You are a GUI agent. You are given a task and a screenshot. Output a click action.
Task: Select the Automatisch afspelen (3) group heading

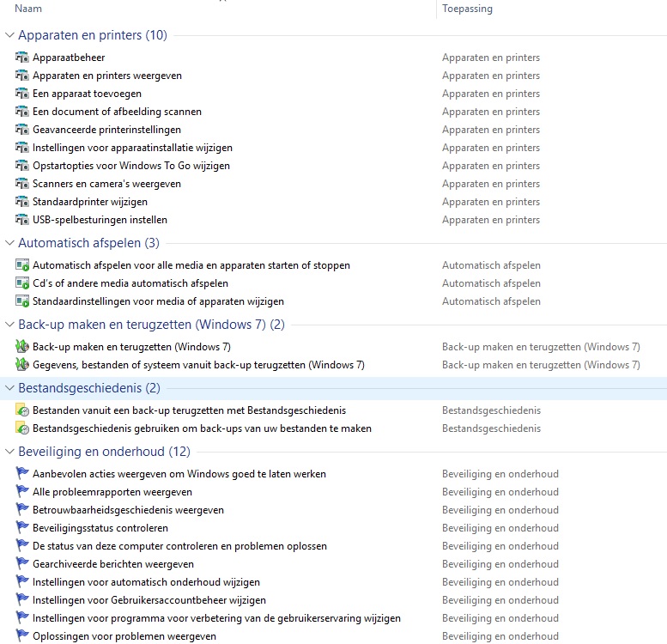tap(89, 243)
